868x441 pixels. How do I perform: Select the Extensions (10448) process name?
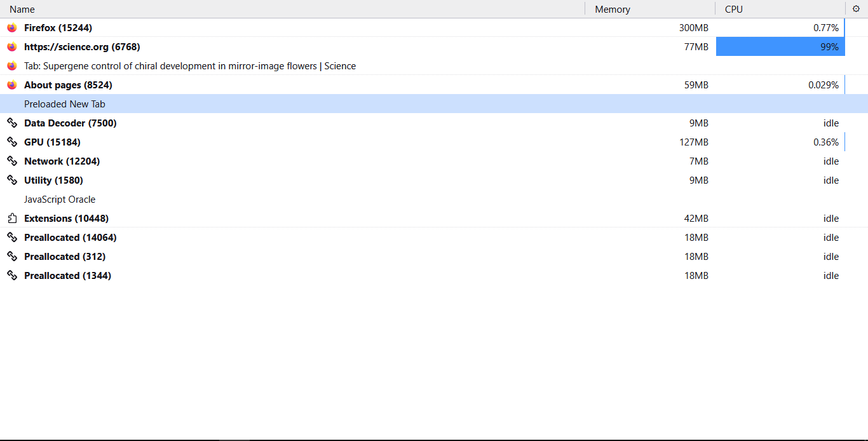point(66,219)
